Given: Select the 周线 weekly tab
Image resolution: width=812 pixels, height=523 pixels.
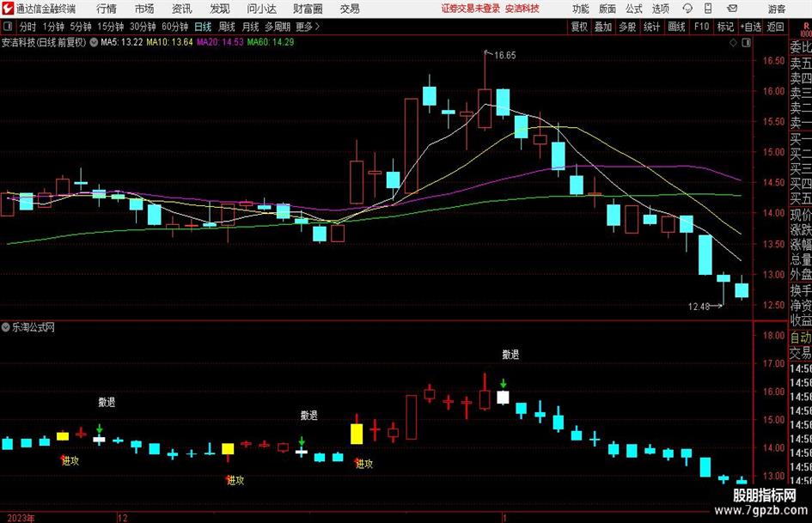Looking at the screenshot, I should pos(227,27).
